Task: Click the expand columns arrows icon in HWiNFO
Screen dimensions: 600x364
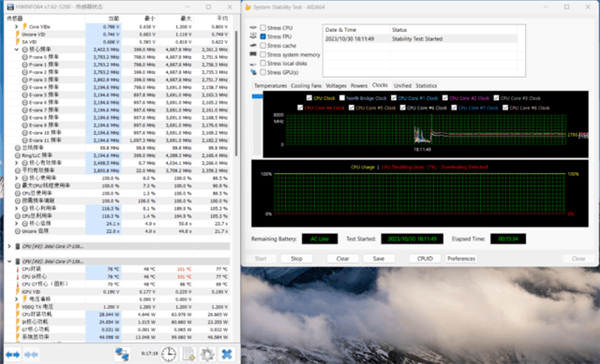Action: (x=13, y=354)
